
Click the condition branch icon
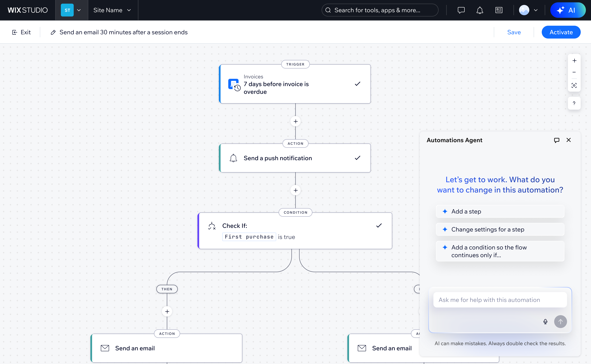(x=212, y=226)
